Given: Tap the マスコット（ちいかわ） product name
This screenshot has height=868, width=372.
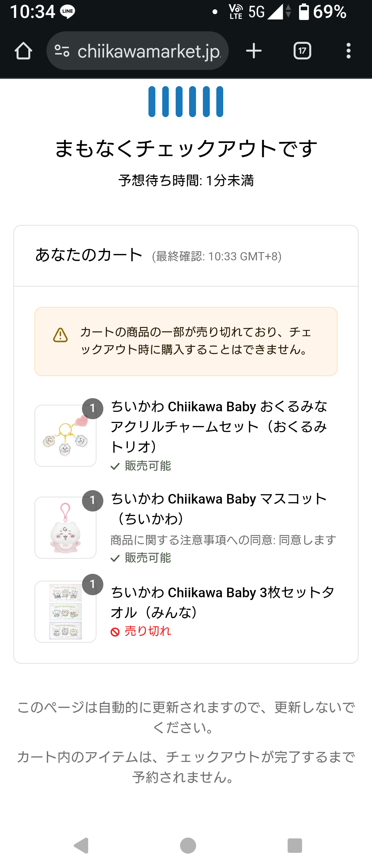Looking at the screenshot, I should click(x=219, y=508).
